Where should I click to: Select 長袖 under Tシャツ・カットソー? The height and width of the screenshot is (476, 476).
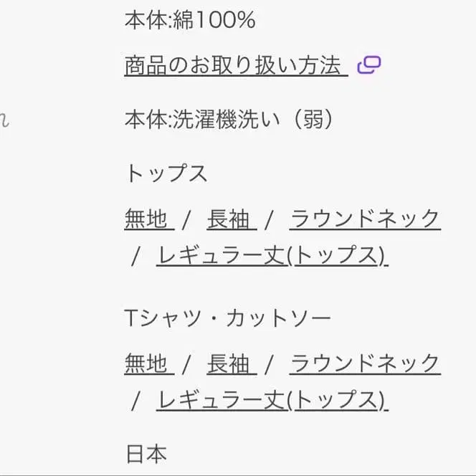[229, 364]
